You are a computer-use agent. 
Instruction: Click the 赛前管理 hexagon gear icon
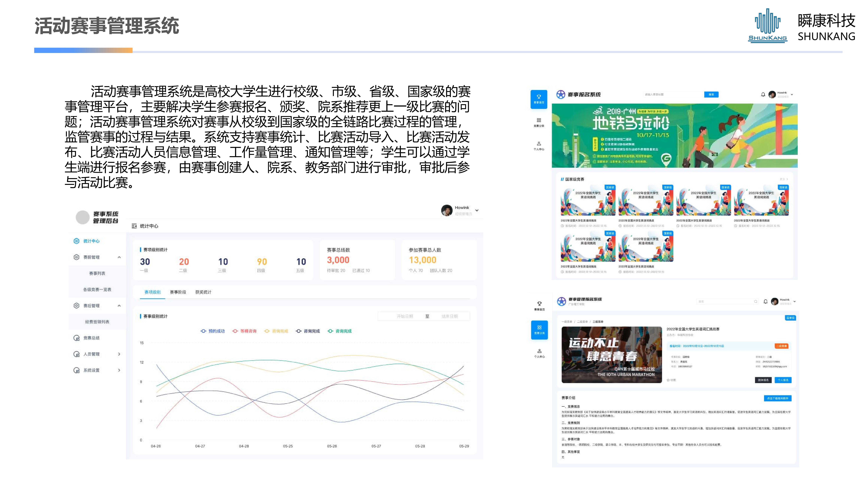77,257
